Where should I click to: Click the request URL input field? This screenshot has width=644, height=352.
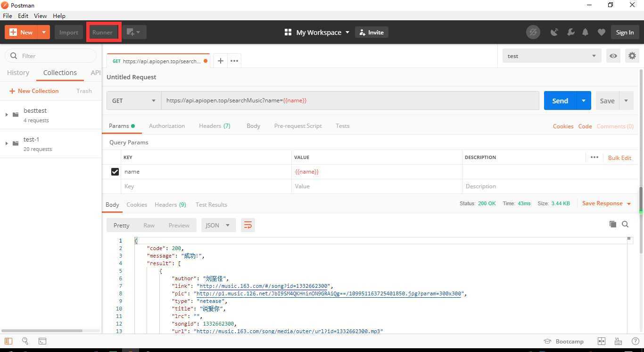[x=350, y=101]
